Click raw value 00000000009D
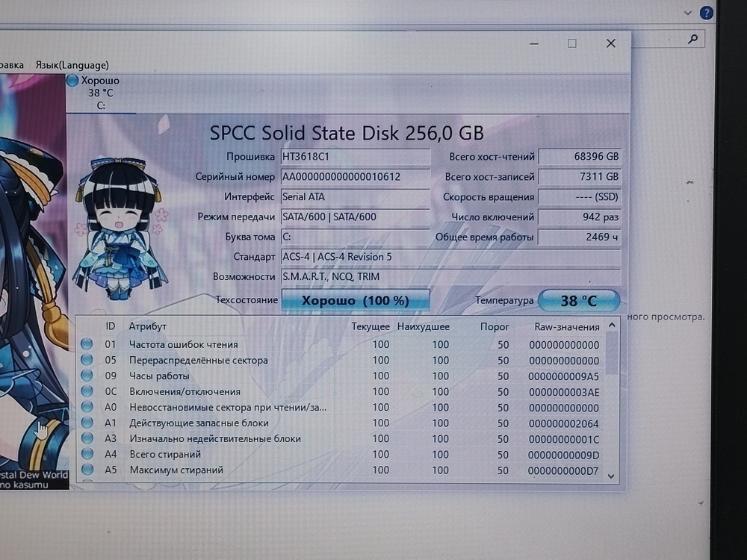Image resolution: width=747 pixels, height=560 pixels. [x=563, y=455]
